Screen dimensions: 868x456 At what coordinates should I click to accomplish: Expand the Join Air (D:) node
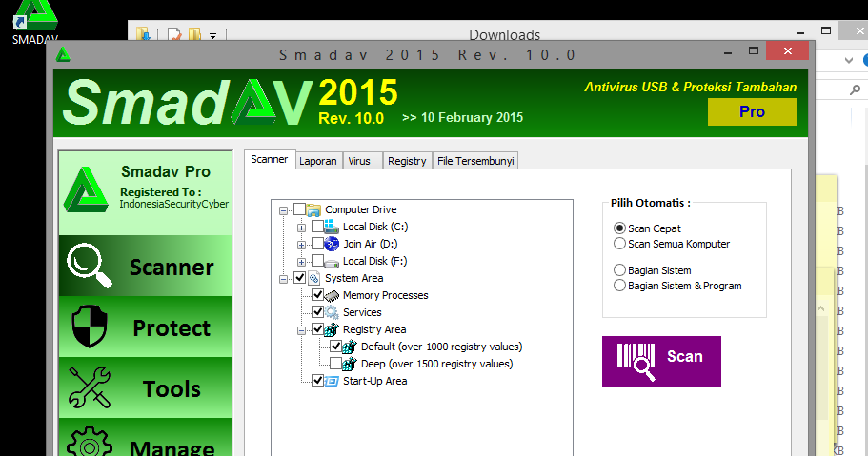tap(301, 245)
